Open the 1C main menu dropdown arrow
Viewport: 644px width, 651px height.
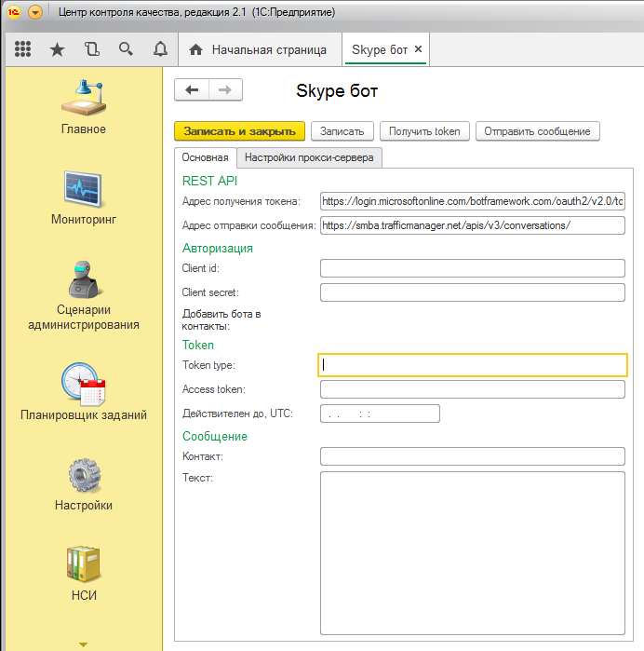click(35, 12)
